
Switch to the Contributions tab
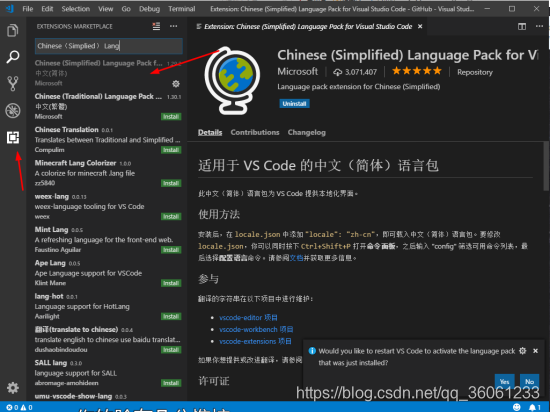point(255,133)
